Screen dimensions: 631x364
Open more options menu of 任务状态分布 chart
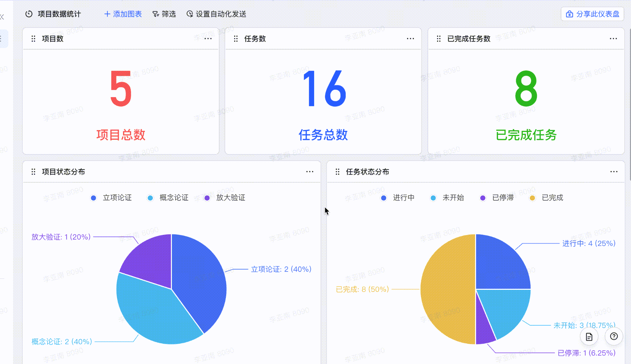[614, 172]
